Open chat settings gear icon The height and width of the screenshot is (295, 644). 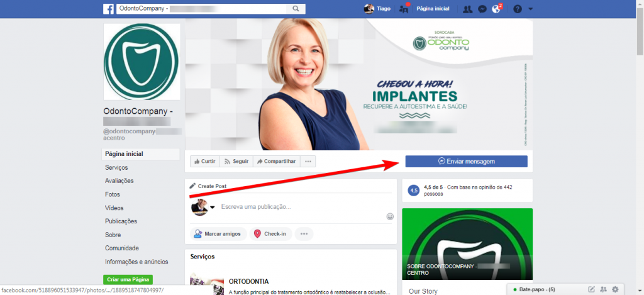[x=615, y=289]
